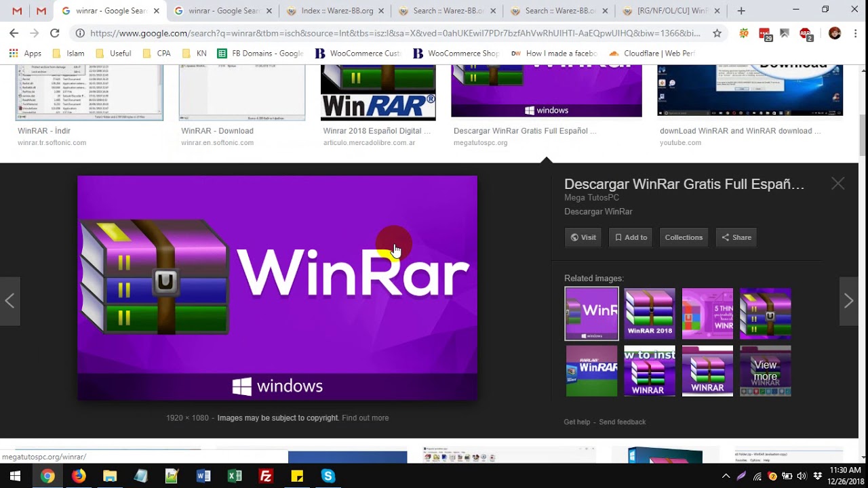Click the AdBlock extension icon
The height and width of the screenshot is (488, 868).
tap(806, 33)
